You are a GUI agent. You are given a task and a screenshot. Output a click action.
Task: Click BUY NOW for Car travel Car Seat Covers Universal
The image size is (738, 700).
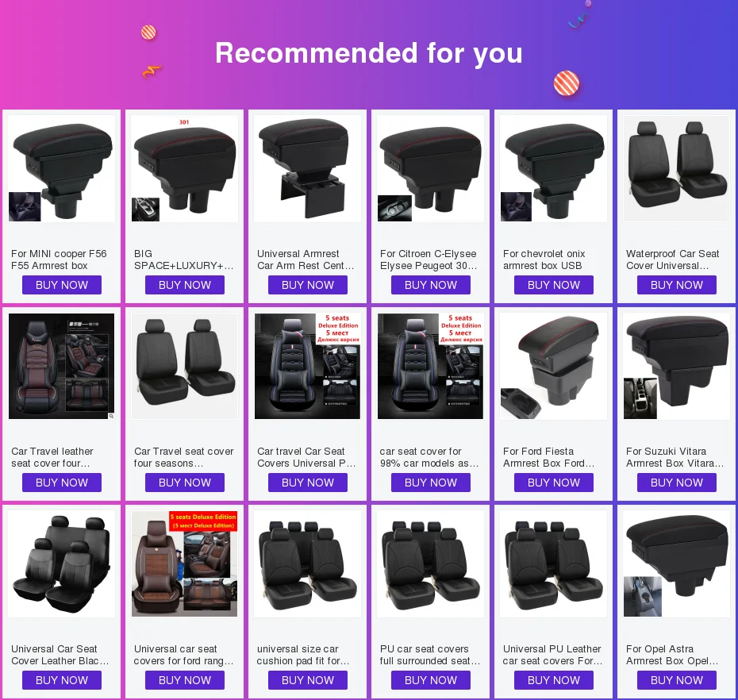pyautogui.click(x=308, y=483)
